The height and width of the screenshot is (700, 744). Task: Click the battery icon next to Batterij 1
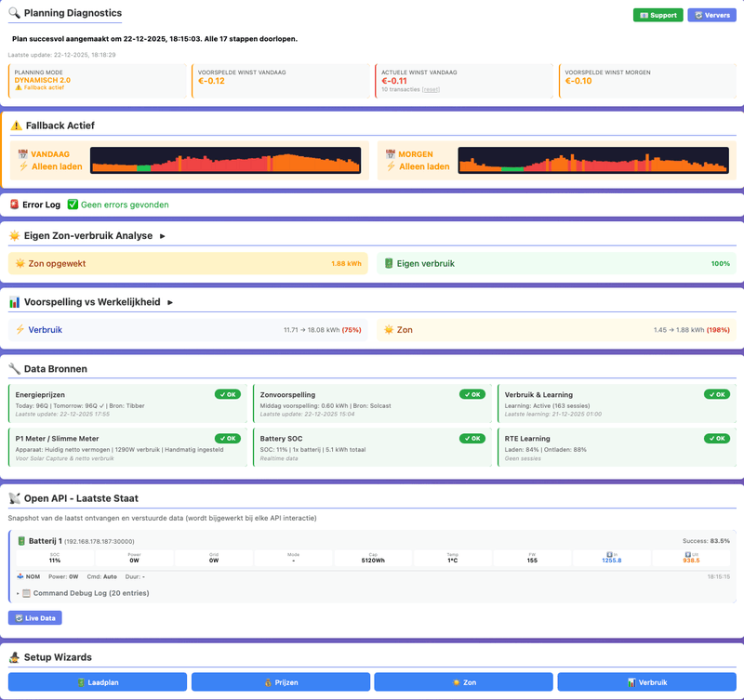pyautogui.click(x=20, y=540)
